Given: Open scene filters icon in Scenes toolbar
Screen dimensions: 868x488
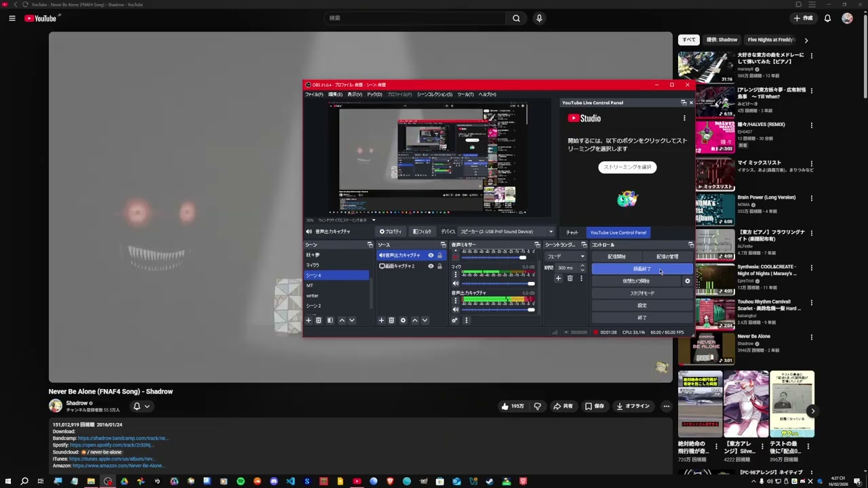Looking at the screenshot, I should click(x=330, y=320).
